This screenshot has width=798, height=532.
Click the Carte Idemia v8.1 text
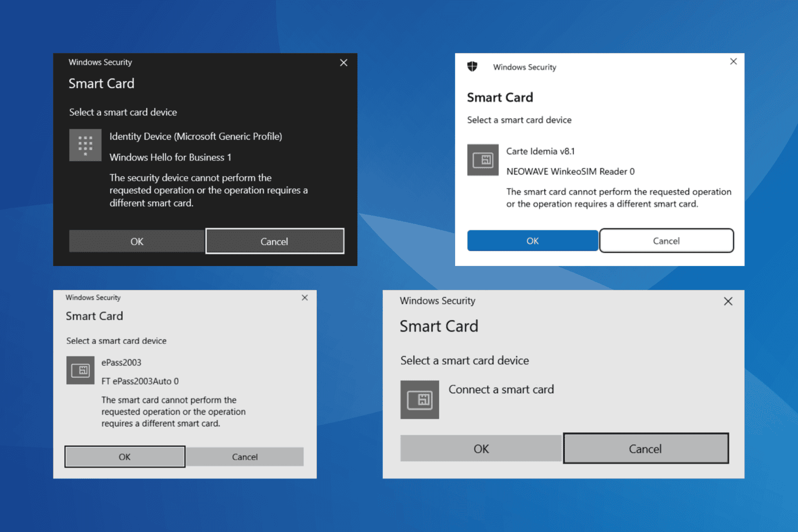540,151
